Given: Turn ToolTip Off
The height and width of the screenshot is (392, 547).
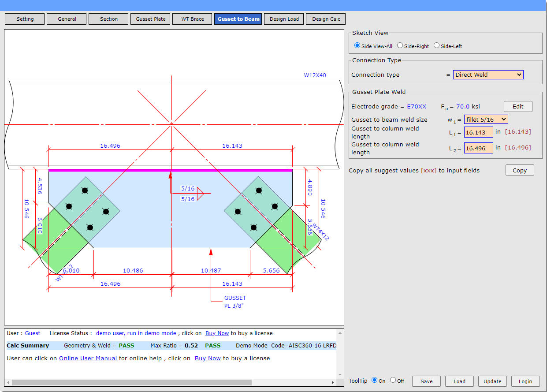Looking at the screenshot, I should [x=393, y=380].
